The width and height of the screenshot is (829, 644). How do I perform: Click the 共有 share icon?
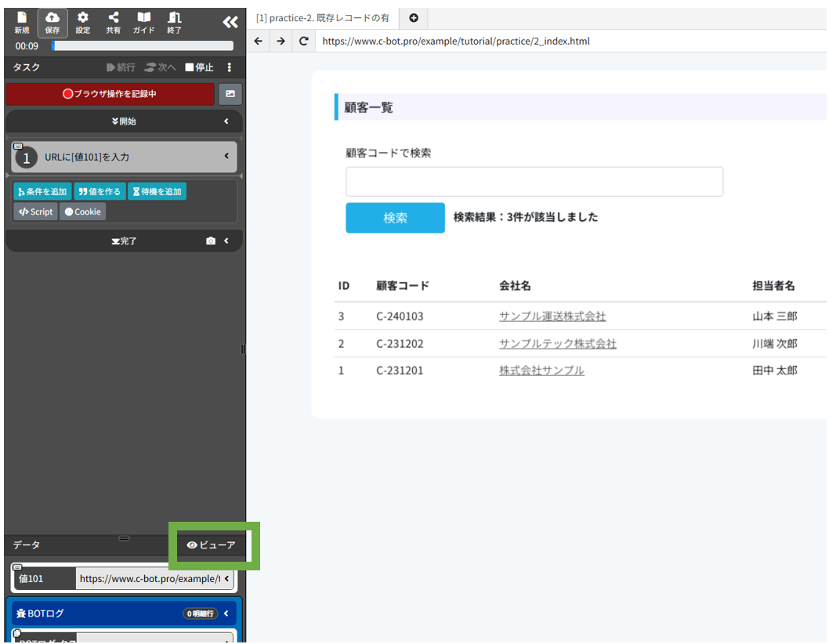(x=113, y=23)
